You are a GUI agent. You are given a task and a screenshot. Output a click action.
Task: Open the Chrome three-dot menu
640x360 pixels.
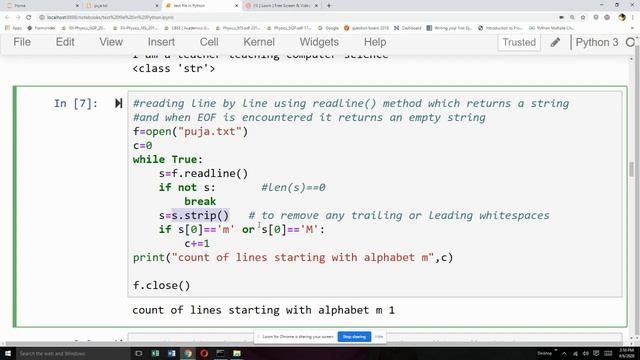pos(633,17)
